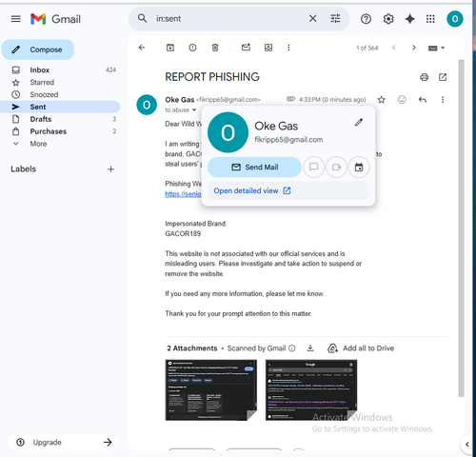Expand the recipient details arrow
476x457 pixels.
(x=194, y=110)
